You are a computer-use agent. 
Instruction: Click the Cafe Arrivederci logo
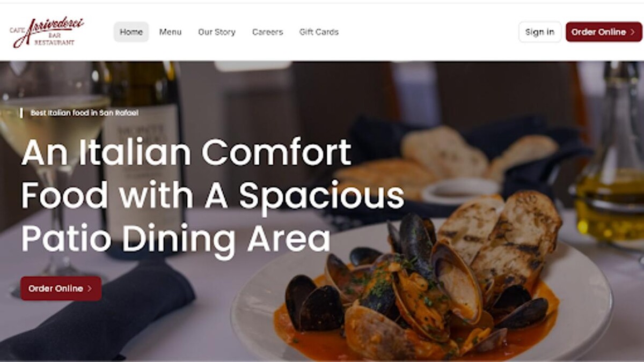(x=47, y=32)
